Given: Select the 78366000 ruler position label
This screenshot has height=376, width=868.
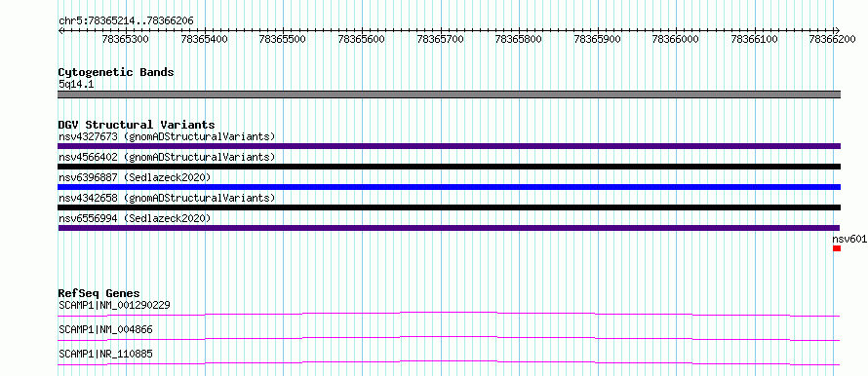Looking at the screenshot, I should point(676,39).
